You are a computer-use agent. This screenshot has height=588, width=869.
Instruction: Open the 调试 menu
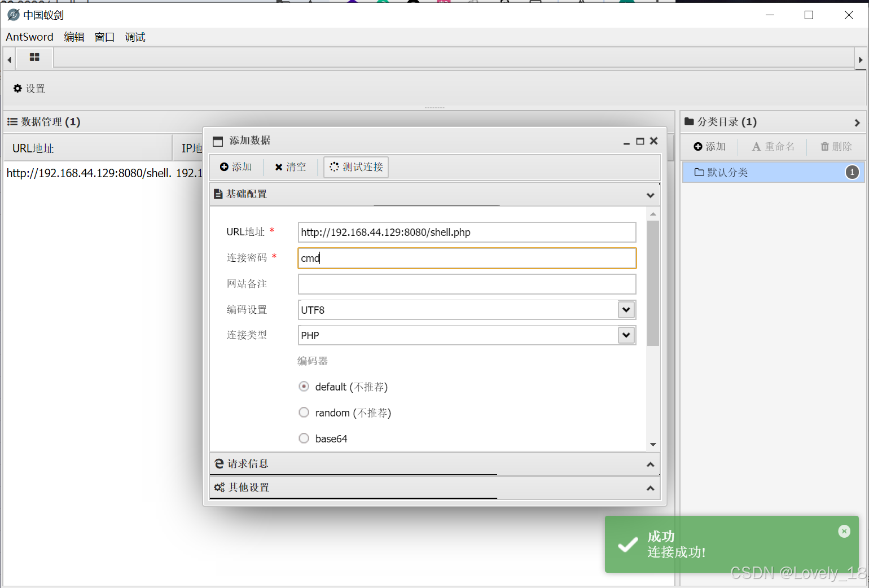(x=135, y=37)
